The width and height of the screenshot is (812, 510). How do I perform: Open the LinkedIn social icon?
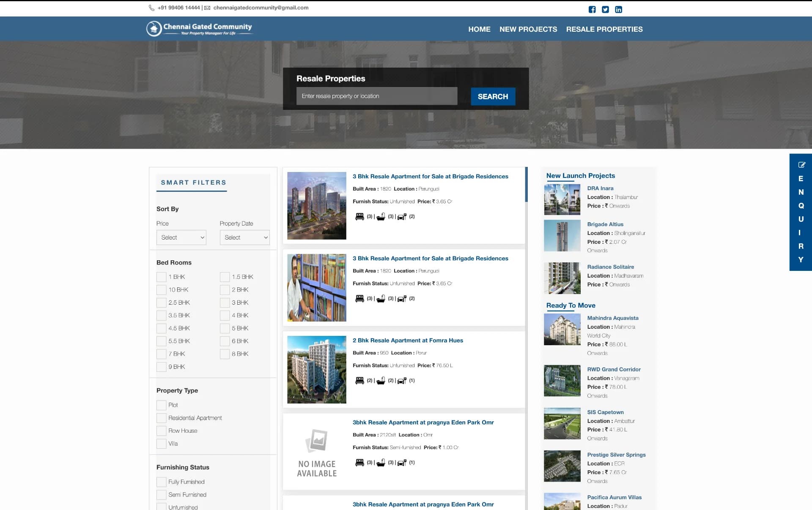coord(618,9)
